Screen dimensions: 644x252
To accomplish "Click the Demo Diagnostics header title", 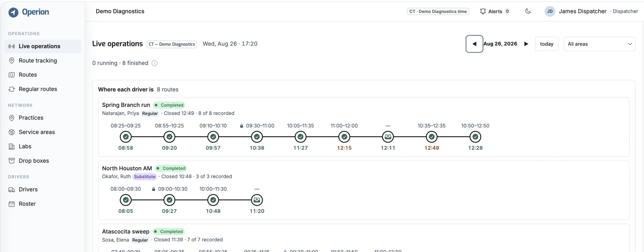I will [120, 11].
